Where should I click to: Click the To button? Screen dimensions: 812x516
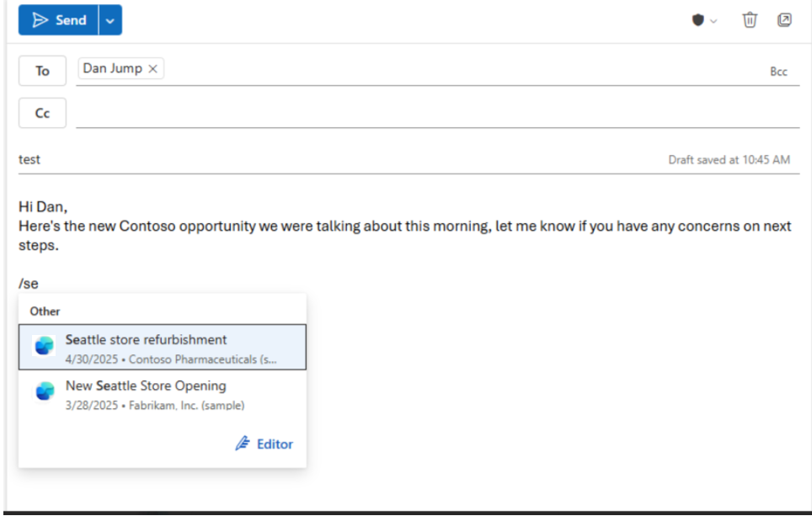42,71
